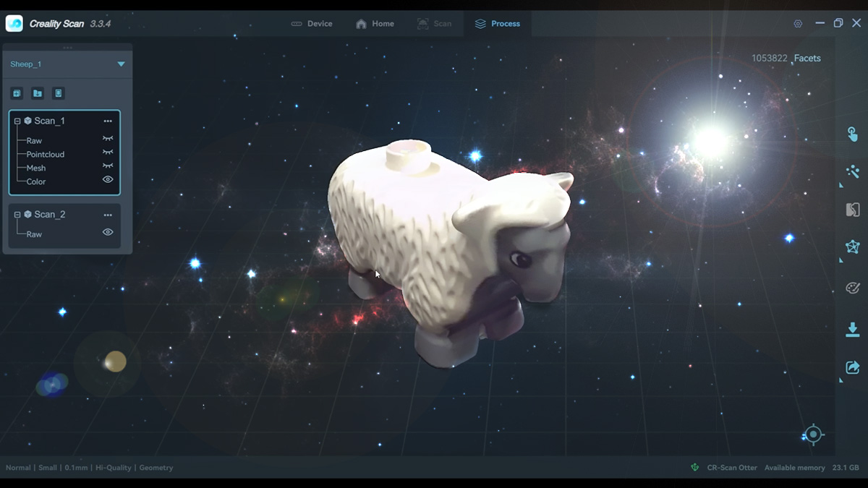The image size is (868, 488).
Task: Click the mesh star icon in right sidebar
Action: [852, 247]
